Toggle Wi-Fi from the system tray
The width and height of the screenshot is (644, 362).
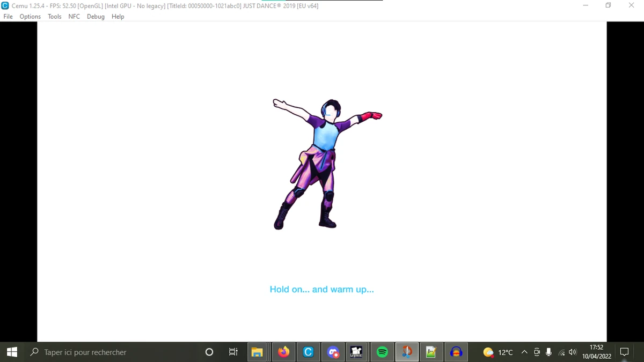pyautogui.click(x=561, y=352)
